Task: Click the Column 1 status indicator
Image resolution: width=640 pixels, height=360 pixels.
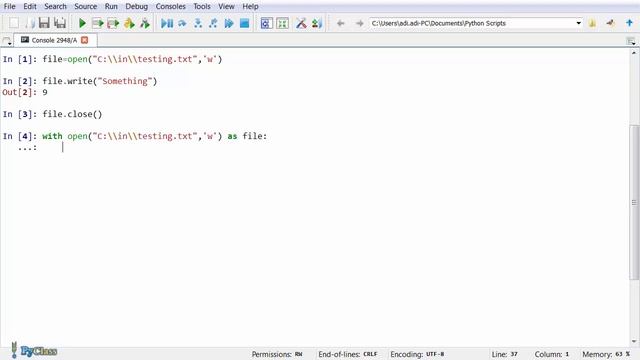Action: click(552, 354)
